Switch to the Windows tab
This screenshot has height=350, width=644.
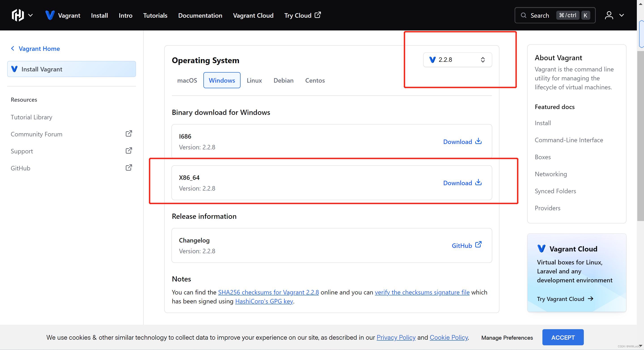(222, 80)
